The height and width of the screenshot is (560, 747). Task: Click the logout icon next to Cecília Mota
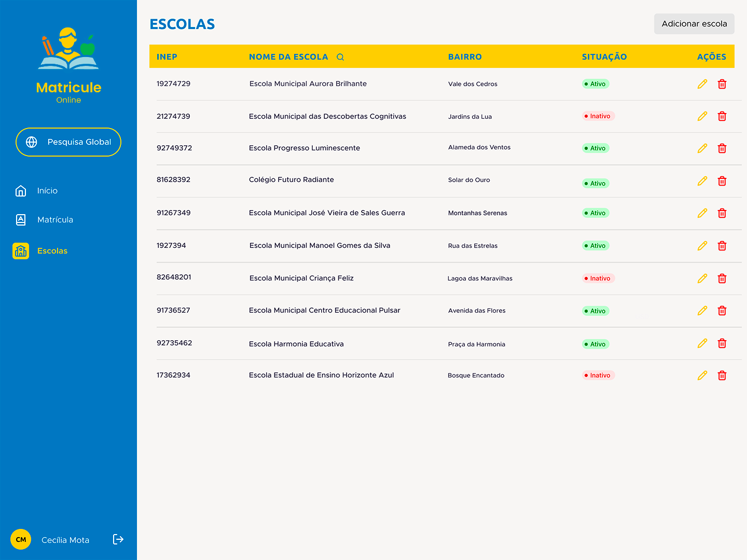tap(118, 539)
